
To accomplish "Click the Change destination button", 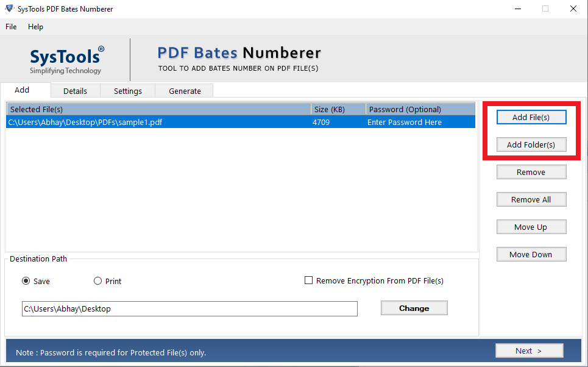I will pyautogui.click(x=414, y=308).
